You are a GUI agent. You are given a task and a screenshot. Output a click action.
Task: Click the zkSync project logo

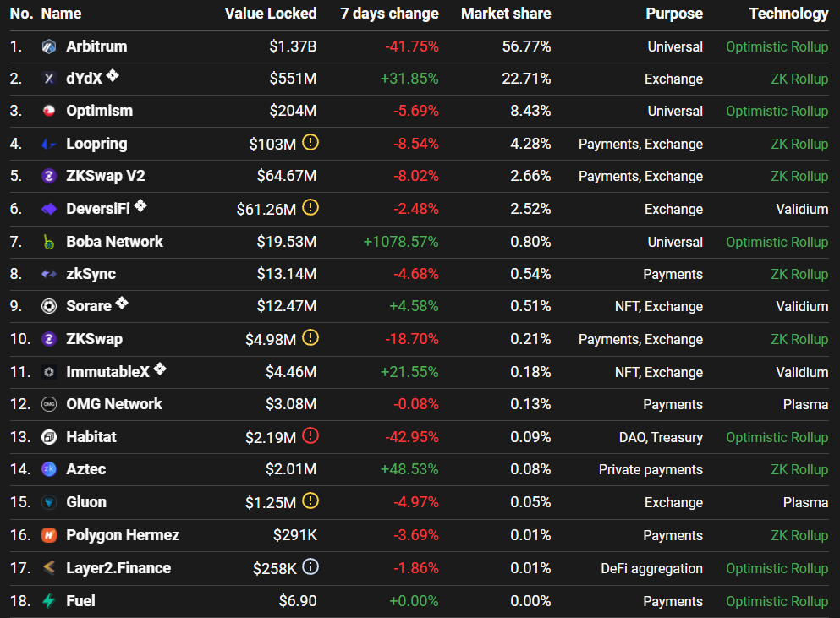(x=47, y=274)
